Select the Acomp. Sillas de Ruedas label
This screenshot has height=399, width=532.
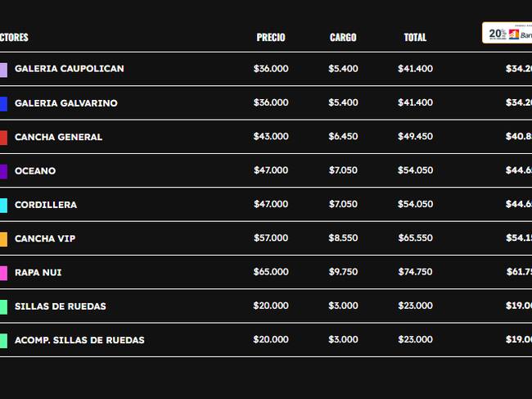pyautogui.click(x=79, y=340)
